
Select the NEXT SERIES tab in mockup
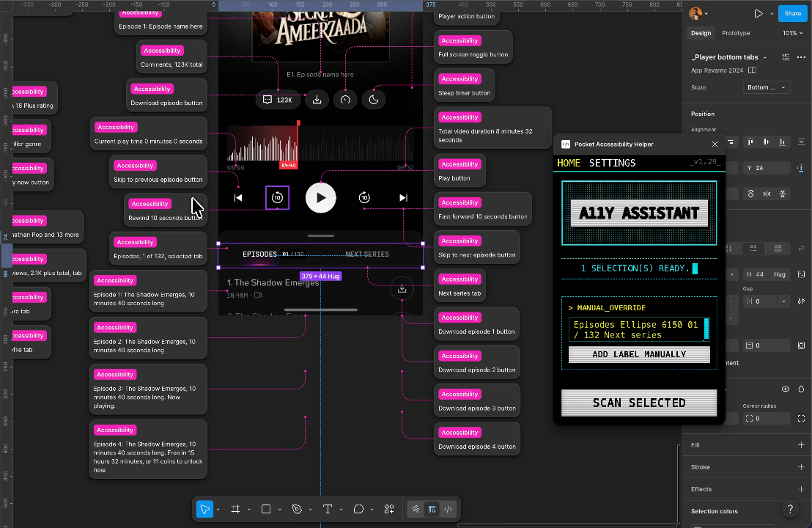coord(367,254)
